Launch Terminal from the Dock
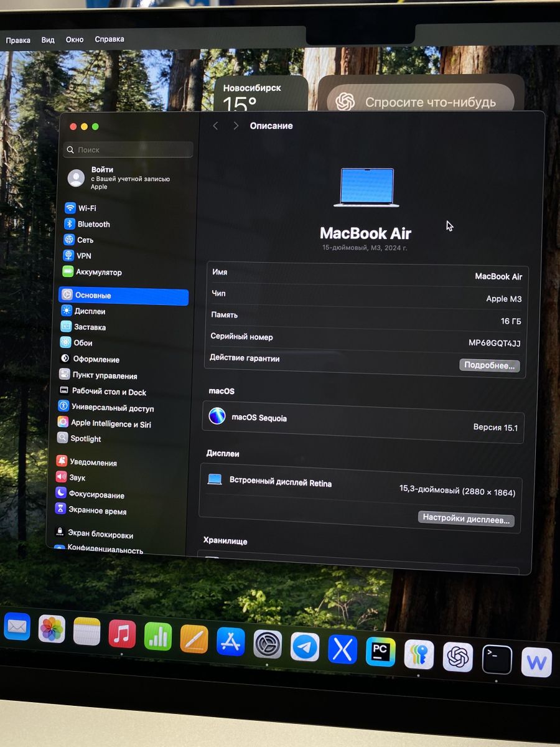 click(497, 660)
